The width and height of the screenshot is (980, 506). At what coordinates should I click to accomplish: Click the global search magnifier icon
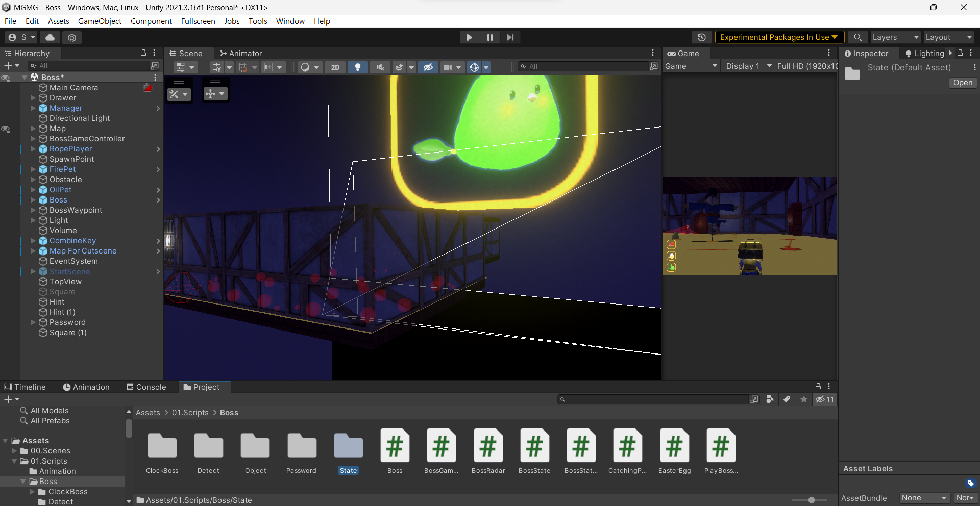(857, 37)
